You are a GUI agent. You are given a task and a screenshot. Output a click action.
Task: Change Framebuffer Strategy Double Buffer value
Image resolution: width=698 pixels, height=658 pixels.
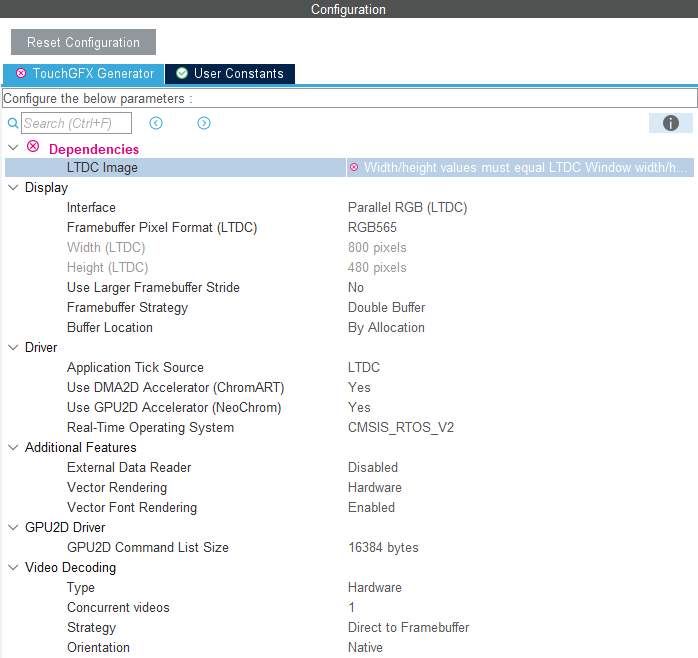point(386,308)
